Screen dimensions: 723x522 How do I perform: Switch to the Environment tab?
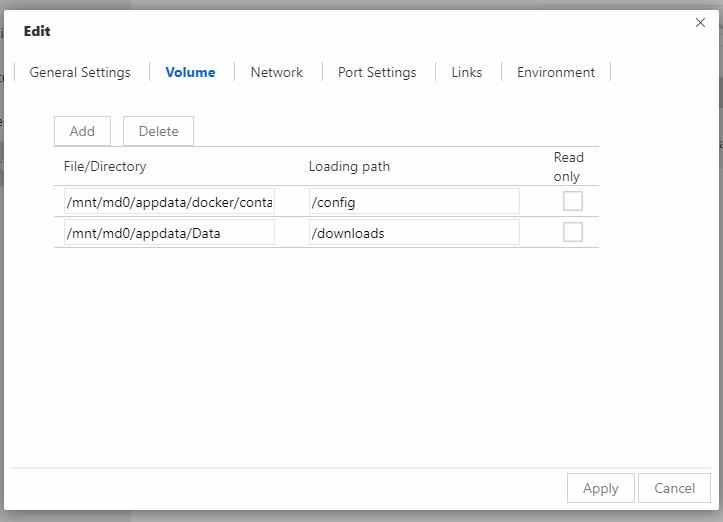[555, 72]
